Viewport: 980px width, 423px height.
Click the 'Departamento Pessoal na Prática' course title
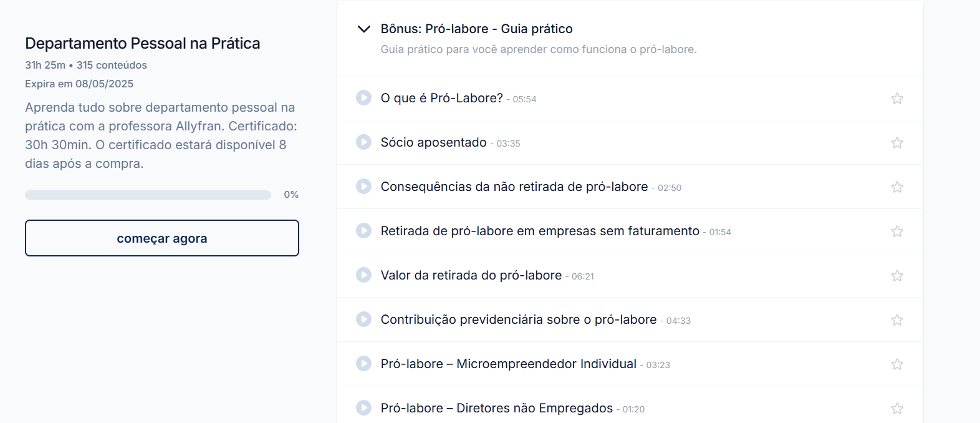[143, 43]
